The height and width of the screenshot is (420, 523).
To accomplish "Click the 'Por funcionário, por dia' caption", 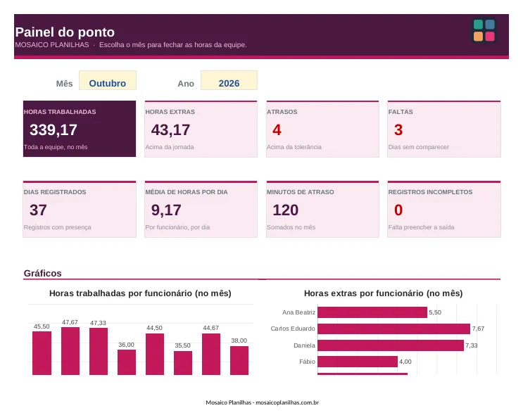I will [x=177, y=227].
